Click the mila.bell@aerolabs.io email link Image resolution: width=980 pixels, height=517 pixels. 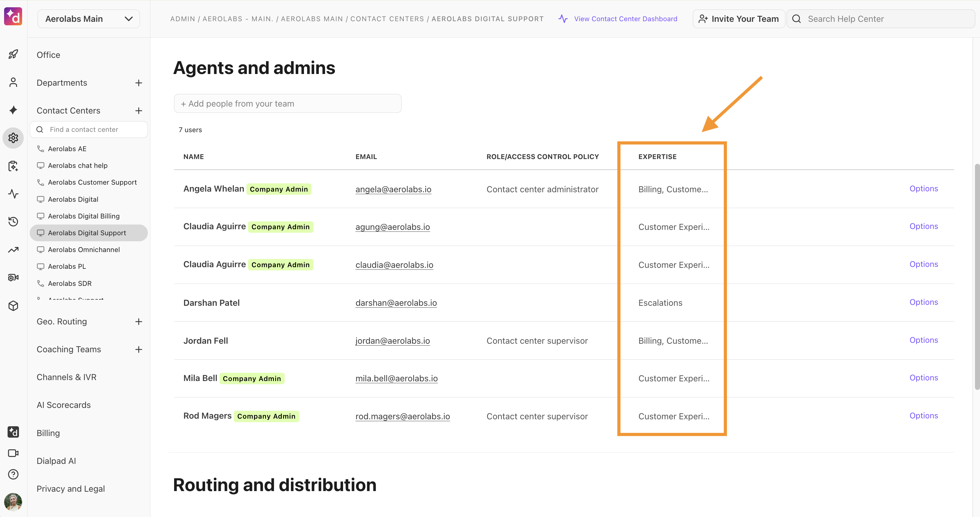(396, 379)
